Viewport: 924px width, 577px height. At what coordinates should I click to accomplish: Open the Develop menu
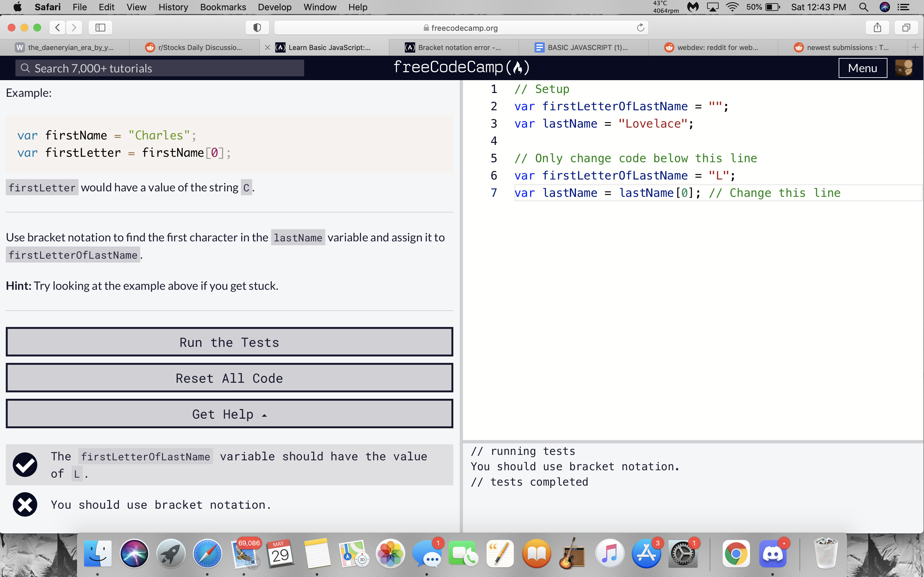pos(275,7)
